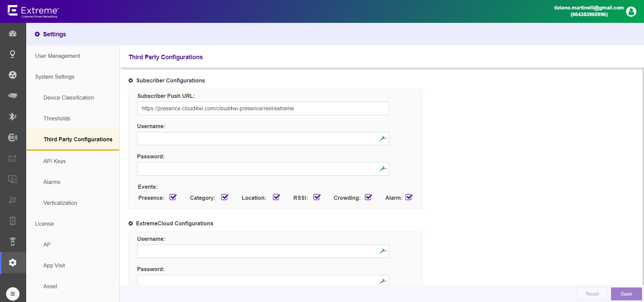Open the API Keys settings page
This screenshot has height=302, width=644.
point(54,161)
